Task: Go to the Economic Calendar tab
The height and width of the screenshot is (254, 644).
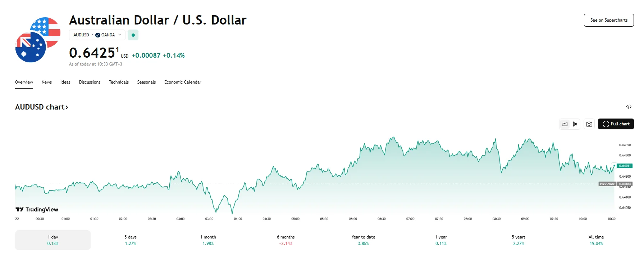Action: [x=183, y=82]
